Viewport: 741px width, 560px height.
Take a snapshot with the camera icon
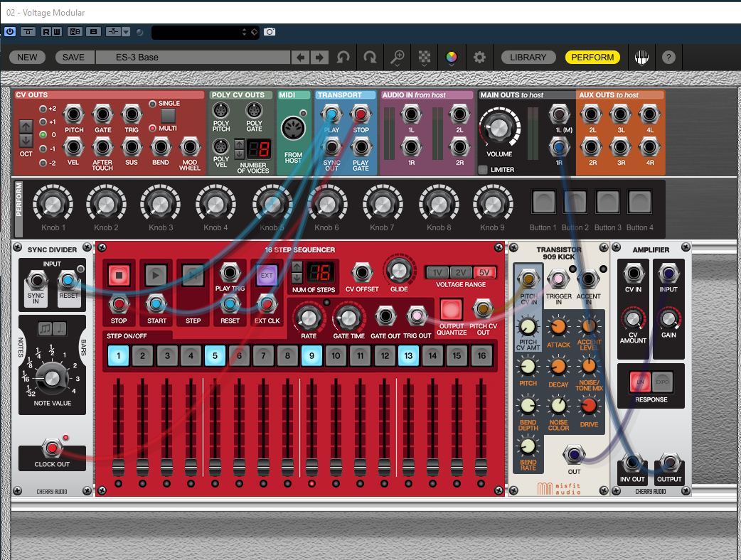tap(270, 32)
